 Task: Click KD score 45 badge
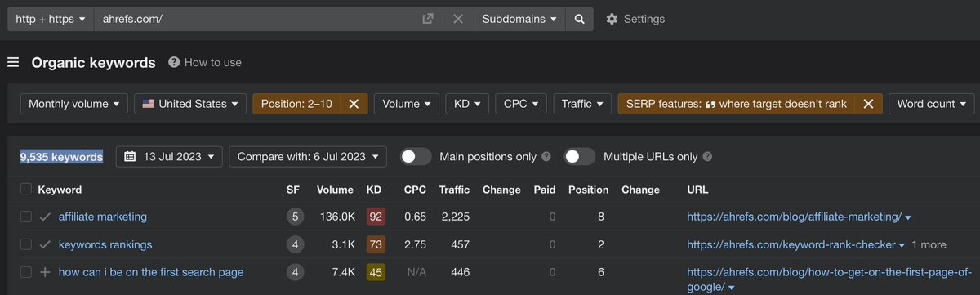[x=376, y=272]
